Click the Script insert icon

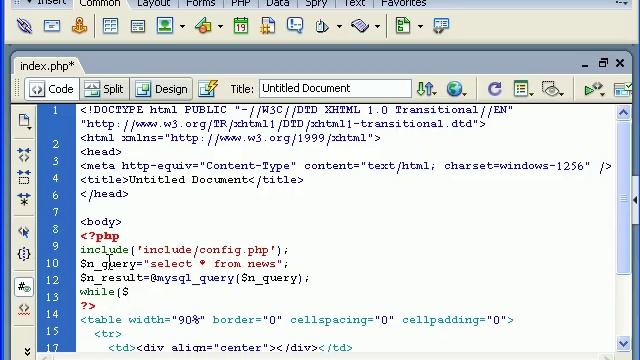tap(360, 26)
